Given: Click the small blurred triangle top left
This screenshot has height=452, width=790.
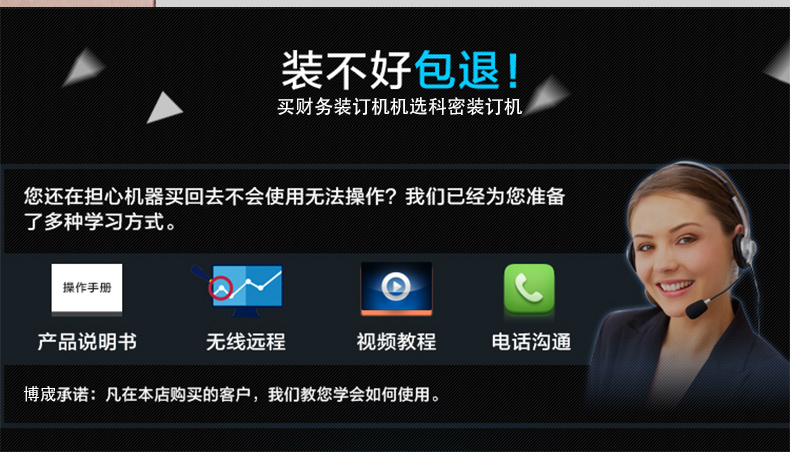Looking at the screenshot, I should click(83, 67).
